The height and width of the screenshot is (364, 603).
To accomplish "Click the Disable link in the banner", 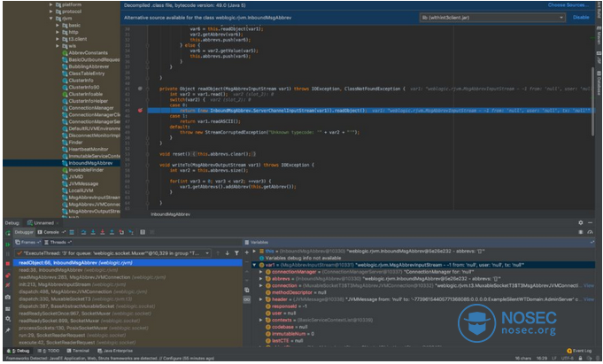I will tap(580, 17).
